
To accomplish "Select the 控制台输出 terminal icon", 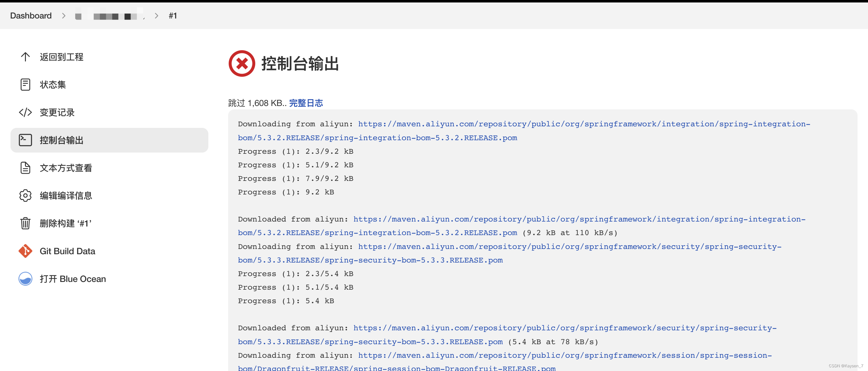I will click(x=25, y=140).
